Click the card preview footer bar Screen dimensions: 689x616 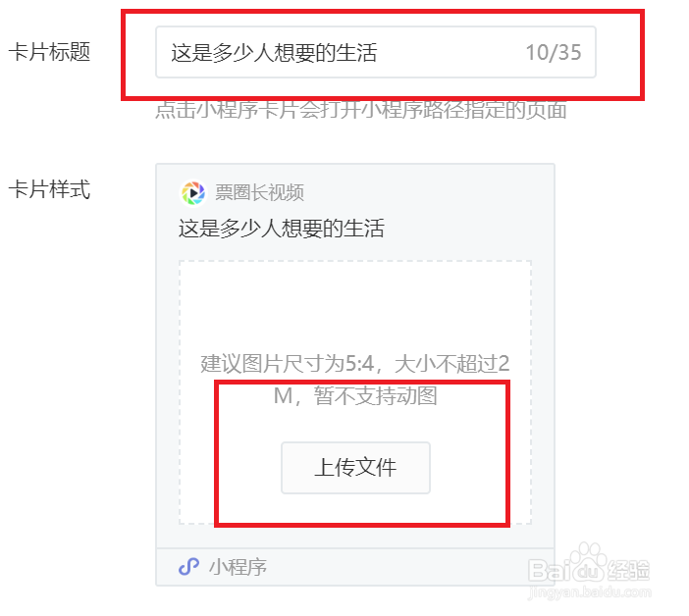coord(355,567)
